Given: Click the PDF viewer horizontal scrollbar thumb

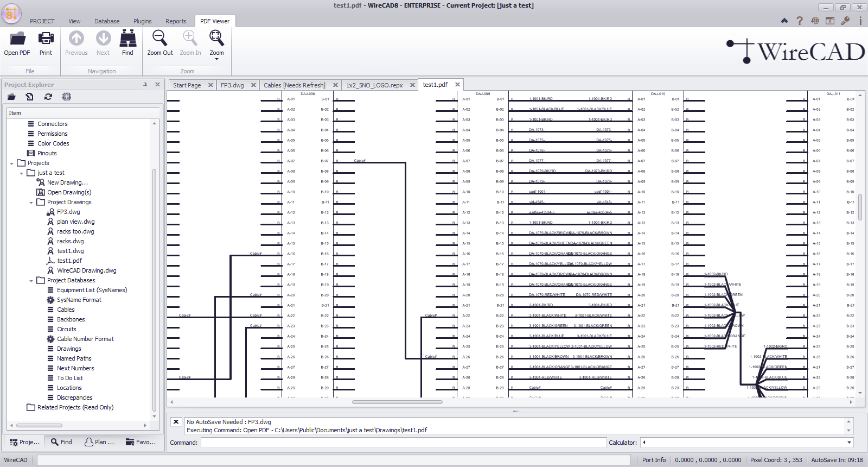Looking at the screenshot, I should click(397, 402).
